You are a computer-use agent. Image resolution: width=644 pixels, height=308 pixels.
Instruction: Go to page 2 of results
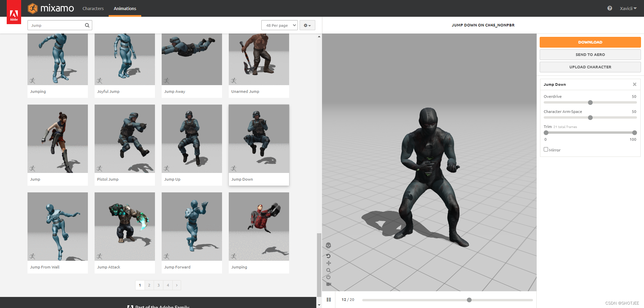149,285
